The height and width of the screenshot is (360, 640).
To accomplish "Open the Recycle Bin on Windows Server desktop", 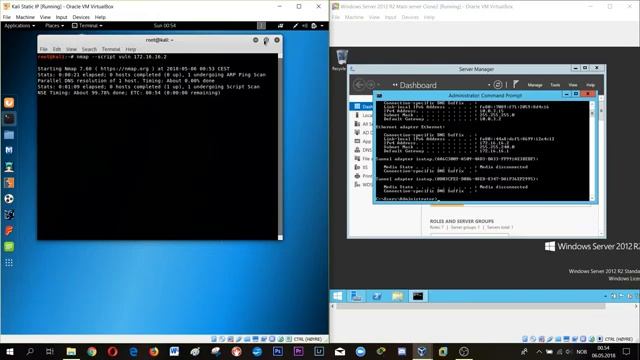I will [341, 60].
